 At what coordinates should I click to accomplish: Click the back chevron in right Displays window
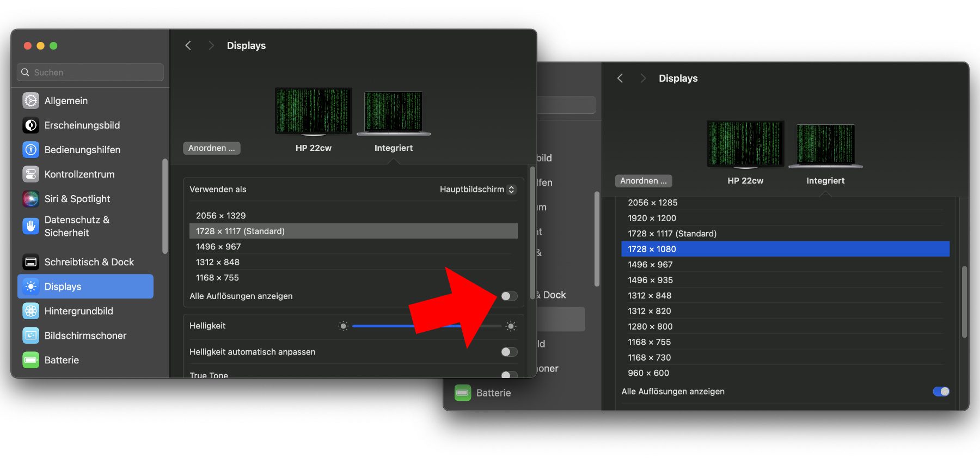point(620,78)
